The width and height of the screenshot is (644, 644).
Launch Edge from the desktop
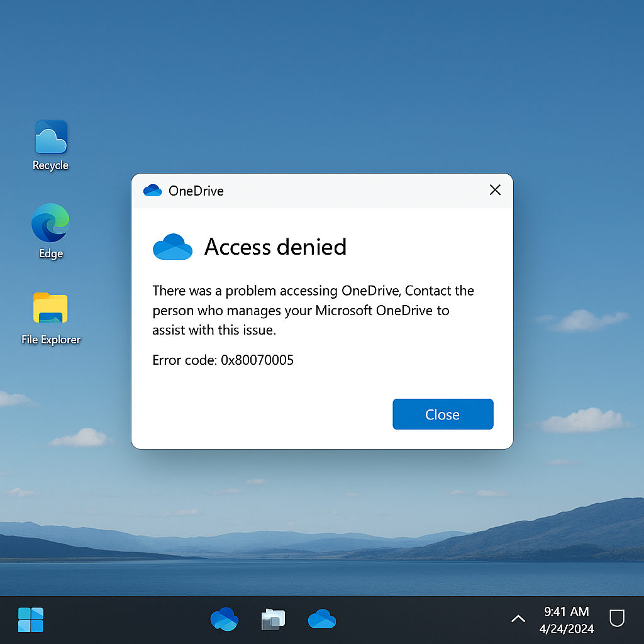50,231
